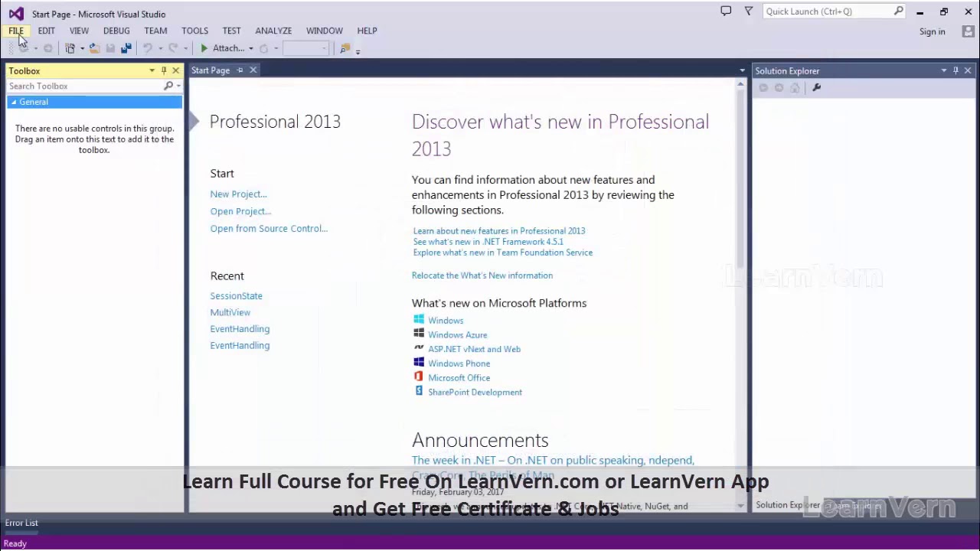This screenshot has height=551, width=980.
Task: Click the Quick Launch magnifier icon
Action: 898,11
